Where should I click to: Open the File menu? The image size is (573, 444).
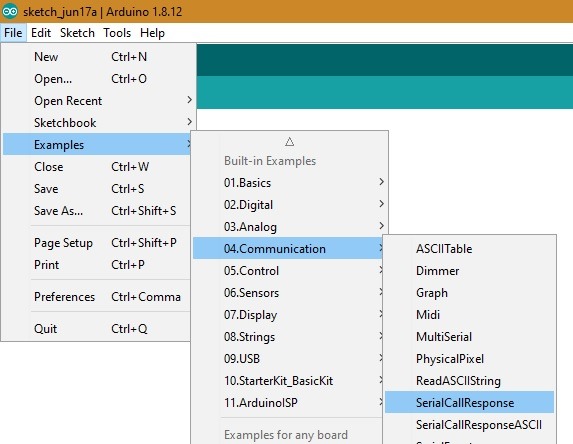pos(13,33)
